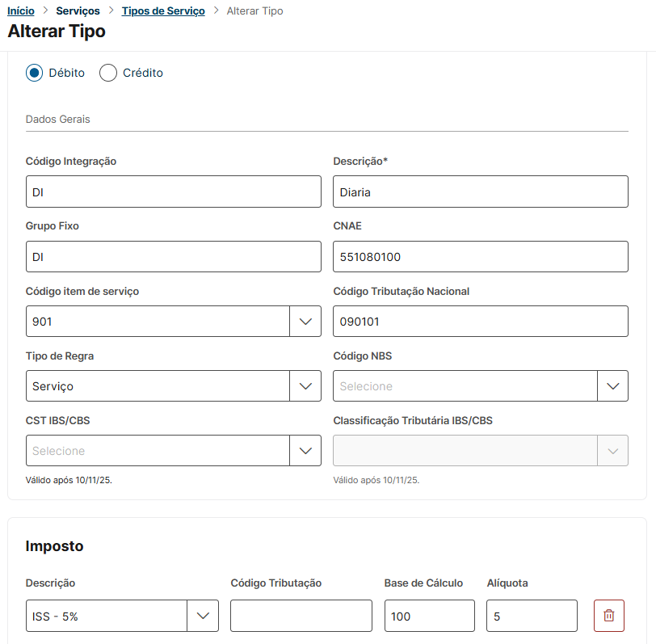The height and width of the screenshot is (644, 656).
Task: Select the Crédito radio button
Action: (x=108, y=73)
